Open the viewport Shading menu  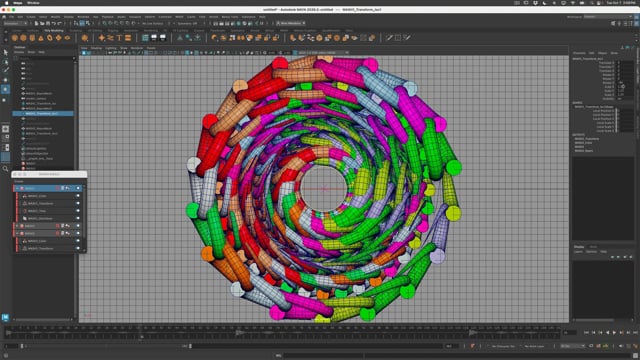point(96,48)
